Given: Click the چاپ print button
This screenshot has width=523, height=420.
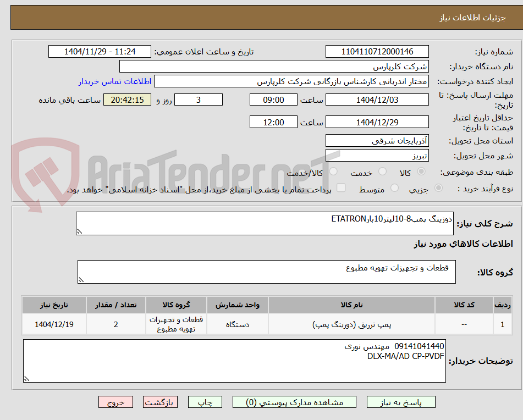Looking at the screenshot, I should (205, 402).
